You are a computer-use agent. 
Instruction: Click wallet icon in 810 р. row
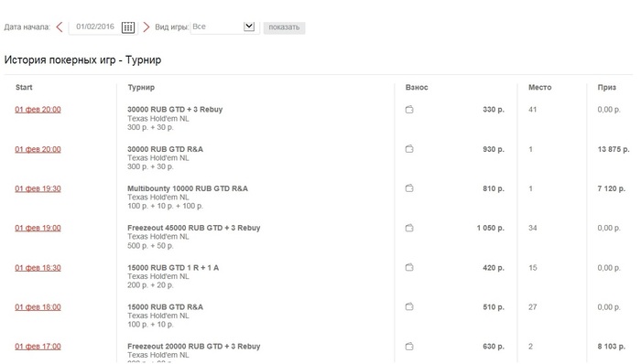[x=409, y=188]
